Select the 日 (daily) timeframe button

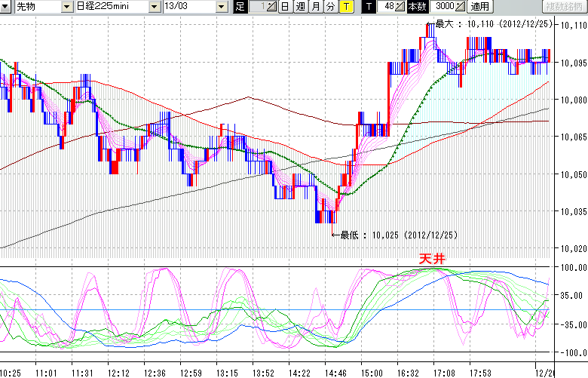tap(285, 7)
